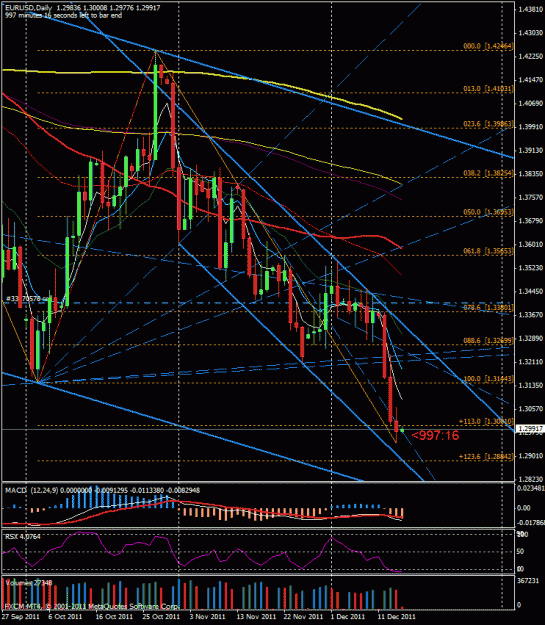545x625 pixels.
Task: Click the 1.39910 price axis value
Action: click(530, 127)
